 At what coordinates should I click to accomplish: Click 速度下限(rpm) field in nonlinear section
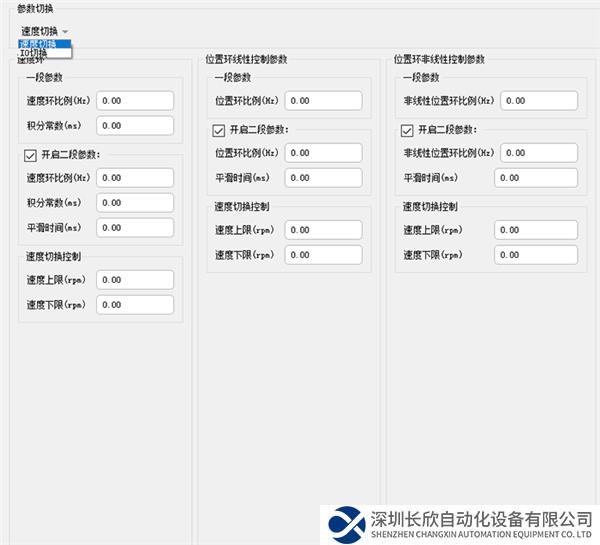[536, 255]
